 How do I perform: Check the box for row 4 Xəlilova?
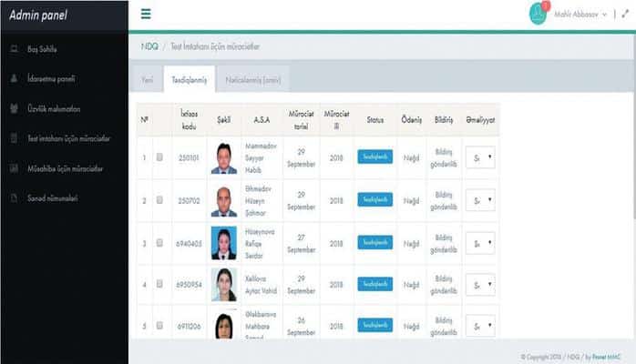pos(159,284)
